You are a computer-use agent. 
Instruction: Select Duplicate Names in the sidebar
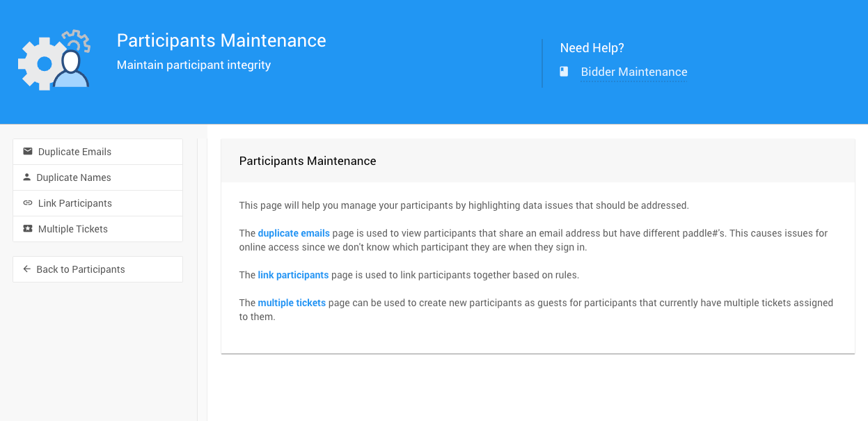click(x=74, y=177)
